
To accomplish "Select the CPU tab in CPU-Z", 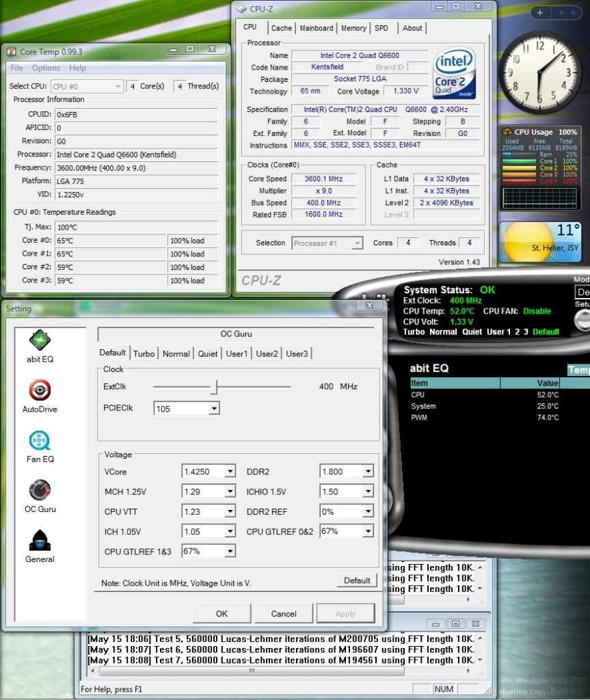I will click(x=250, y=27).
